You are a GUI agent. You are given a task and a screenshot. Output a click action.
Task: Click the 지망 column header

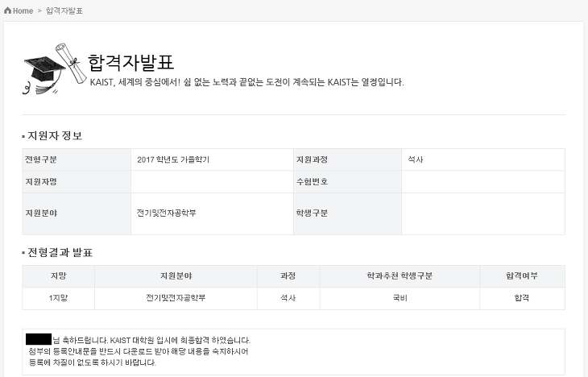(x=59, y=276)
